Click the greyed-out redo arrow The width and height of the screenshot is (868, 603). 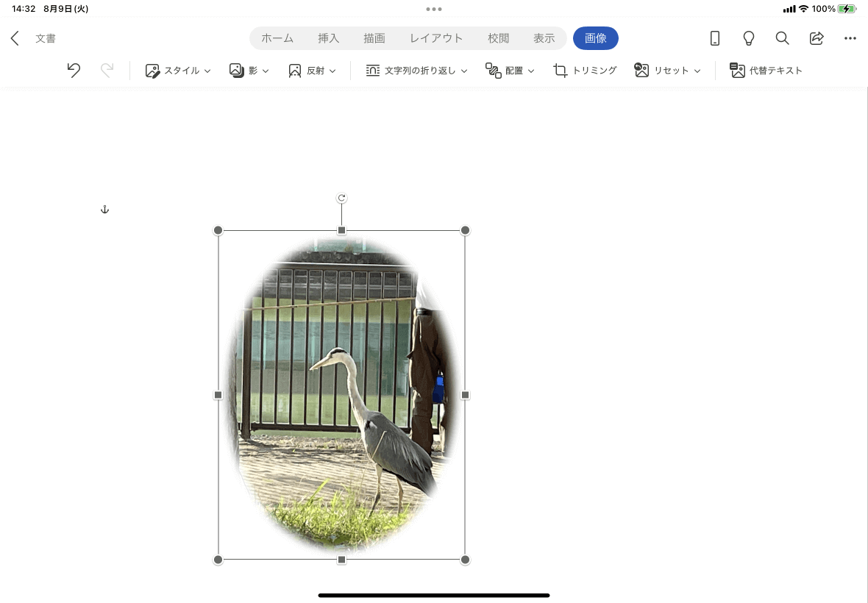click(x=107, y=71)
